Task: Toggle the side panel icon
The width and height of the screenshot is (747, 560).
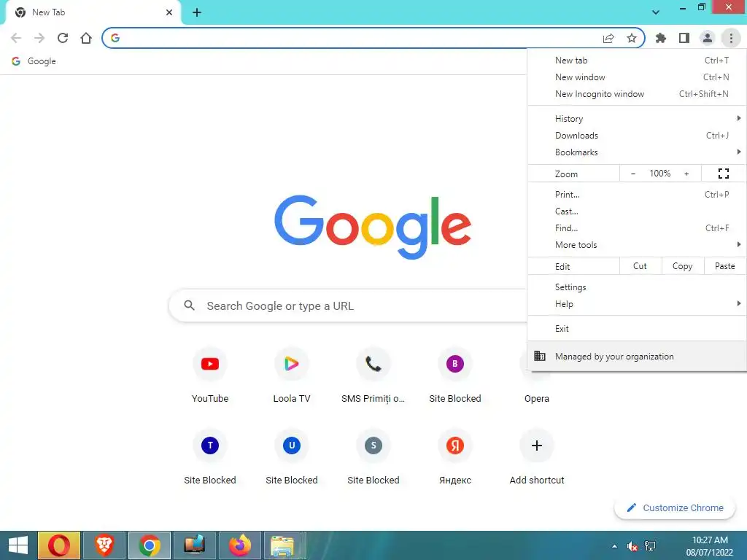Action: coord(684,38)
